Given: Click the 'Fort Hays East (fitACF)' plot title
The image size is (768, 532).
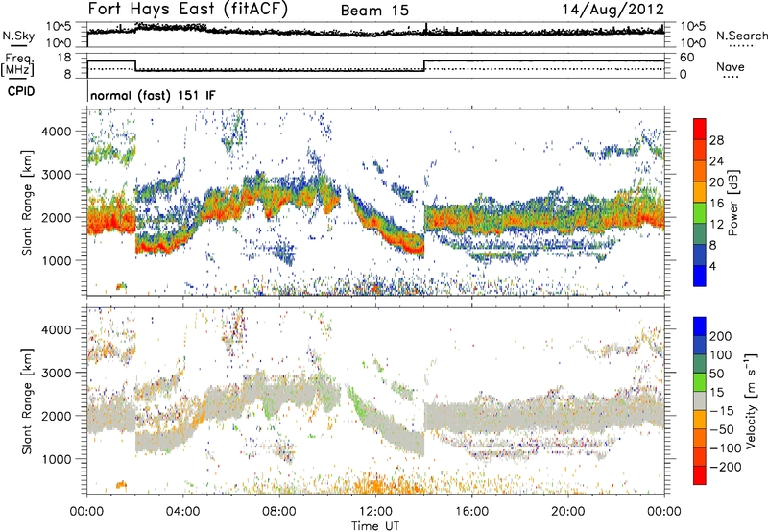Looking at the screenshot, I should 187,9.
